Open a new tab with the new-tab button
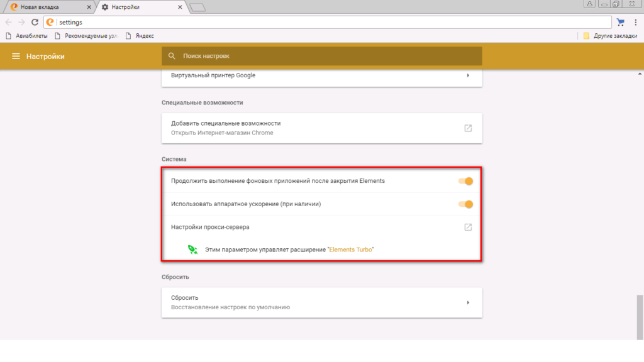Image resolution: width=644 pixels, height=362 pixels. (198, 8)
